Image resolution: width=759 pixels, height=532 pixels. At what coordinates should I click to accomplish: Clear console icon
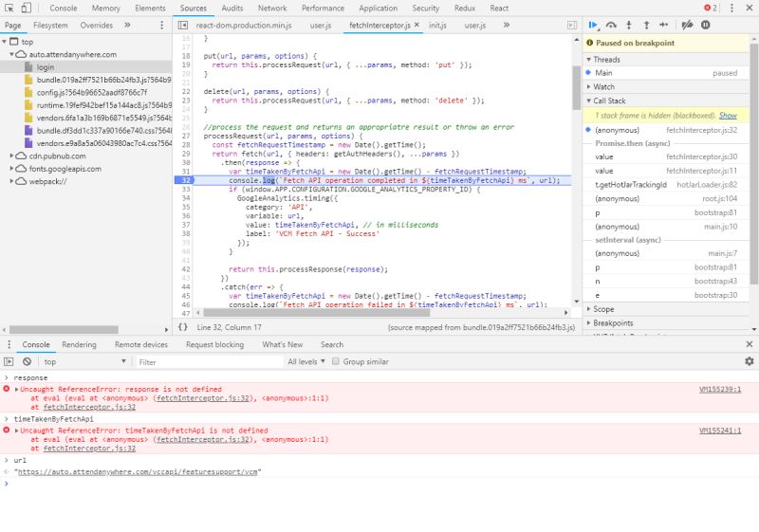point(28,361)
